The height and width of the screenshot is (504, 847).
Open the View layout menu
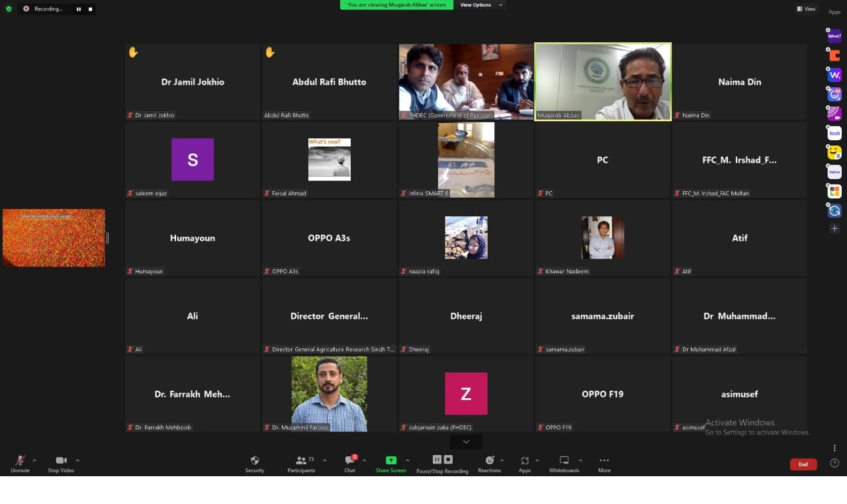click(x=806, y=9)
